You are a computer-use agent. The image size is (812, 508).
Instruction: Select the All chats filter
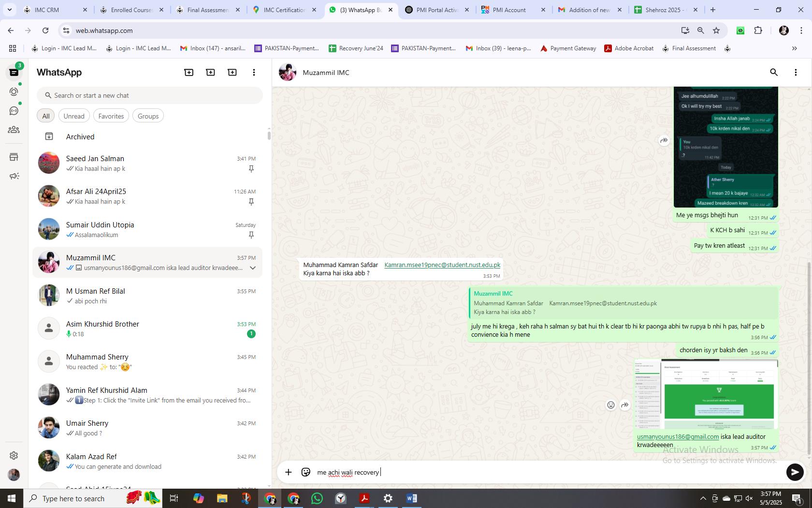[x=46, y=116]
